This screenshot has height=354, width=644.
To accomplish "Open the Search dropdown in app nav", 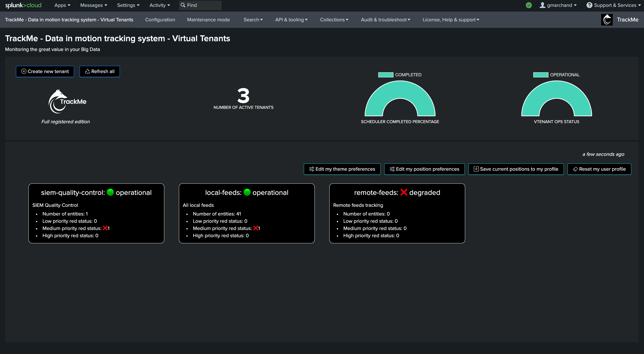I will click(253, 20).
